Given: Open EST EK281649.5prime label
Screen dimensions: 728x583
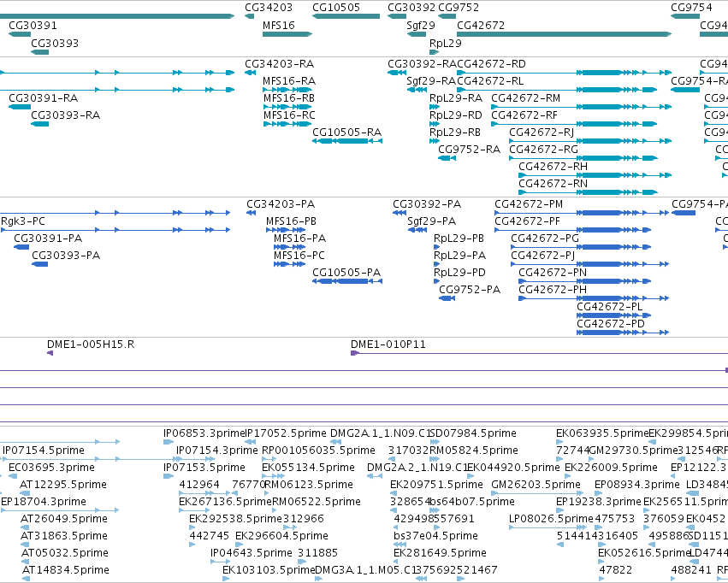Looking at the screenshot, I should tap(440, 553).
